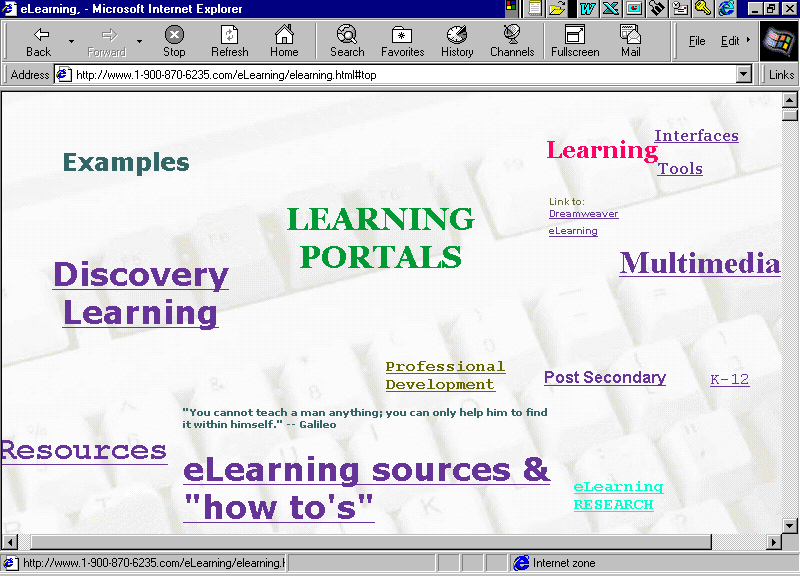The image size is (800, 576).
Task: Refresh the current page
Action: coord(230,42)
